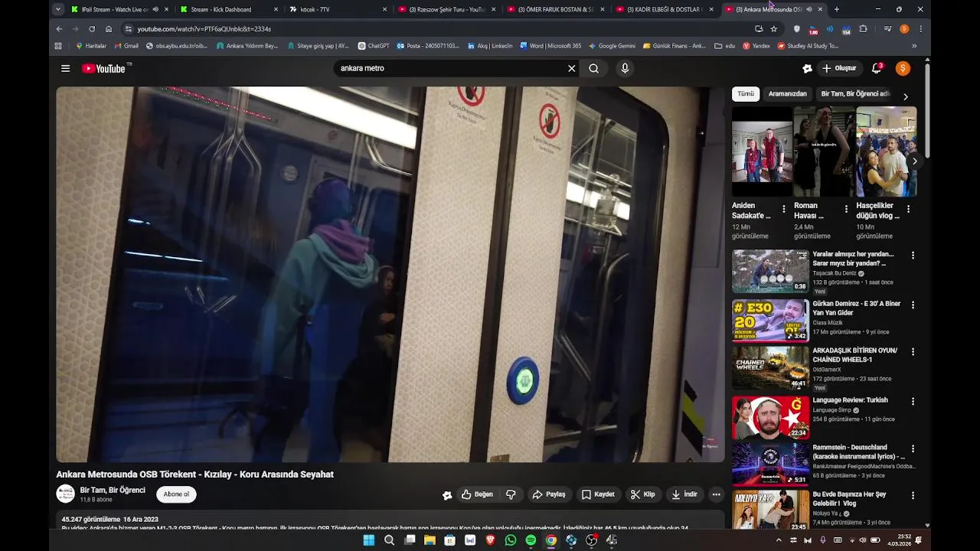Create a clip with Klip button
Image resolution: width=980 pixels, height=551 pixels.
tap(643, 494)
